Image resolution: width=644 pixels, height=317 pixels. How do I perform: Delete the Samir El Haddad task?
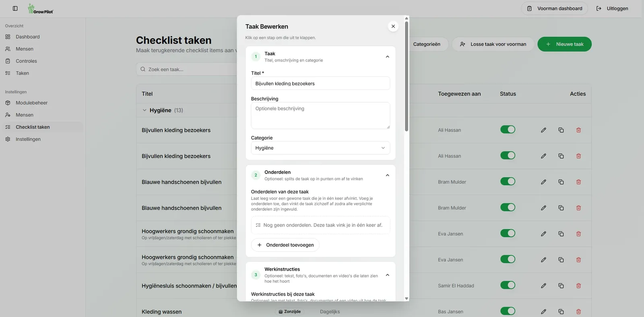pos(578,286)
